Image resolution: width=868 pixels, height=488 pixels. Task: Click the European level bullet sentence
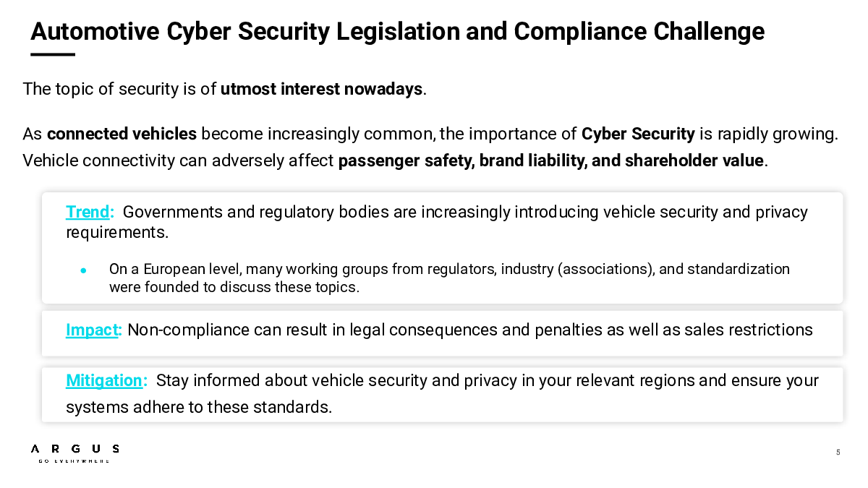tap(449, 278)
